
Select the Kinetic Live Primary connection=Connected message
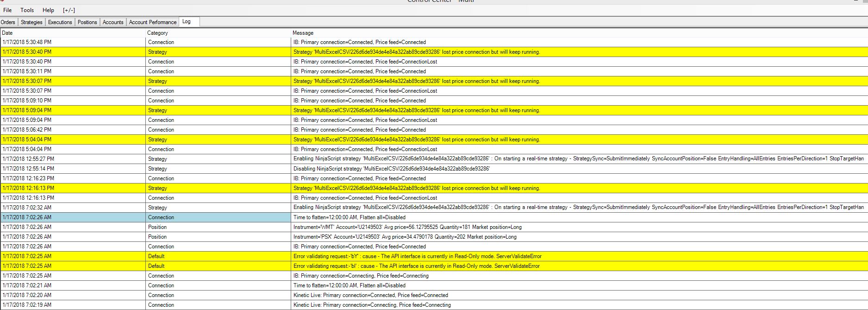(x=371, y=295)
